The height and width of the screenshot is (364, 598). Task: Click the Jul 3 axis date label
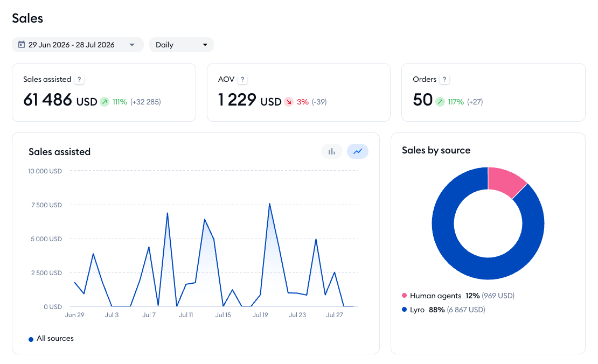(x=112, y=315)
